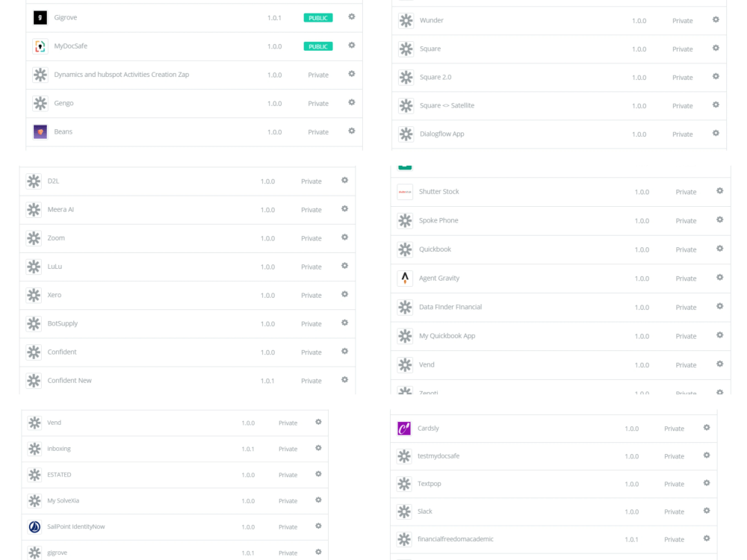Open settings gear for Square <> Satellite
The height and width of the screenshot is (560, 747).
pyautogui.click(x=716, y=105)
